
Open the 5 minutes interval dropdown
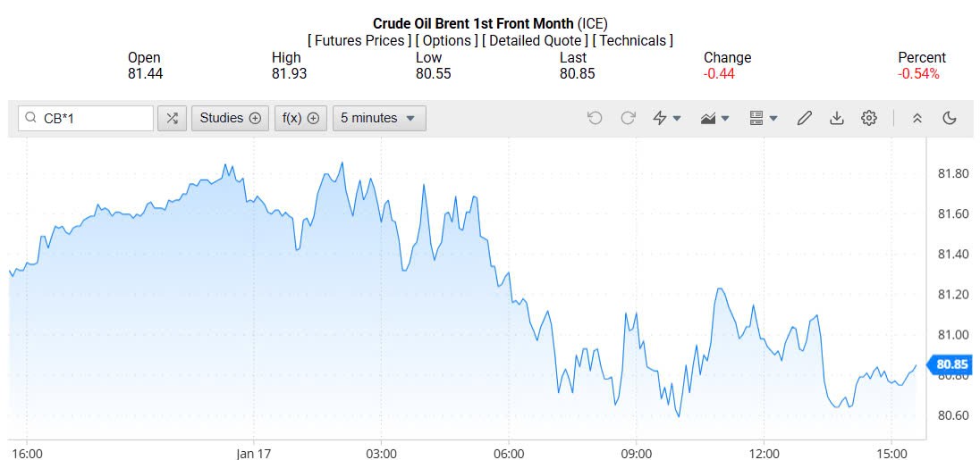click(x=379, y=118)
